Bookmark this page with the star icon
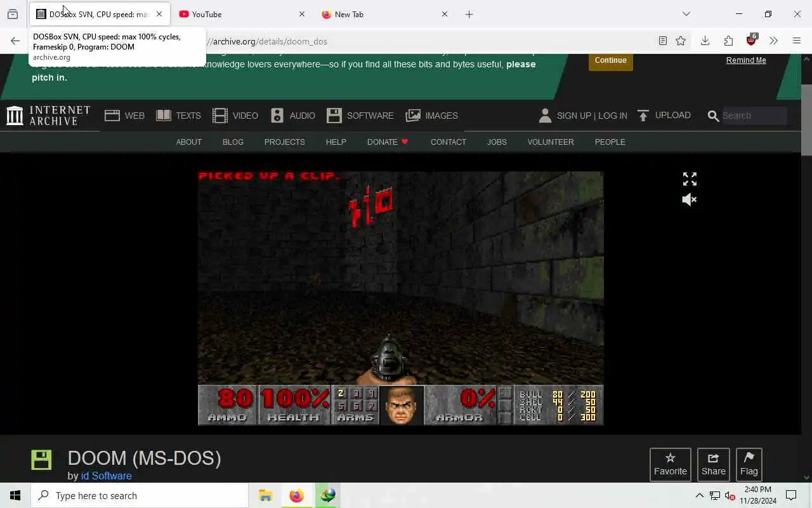The image size is (812, 508). coord(681,41)
